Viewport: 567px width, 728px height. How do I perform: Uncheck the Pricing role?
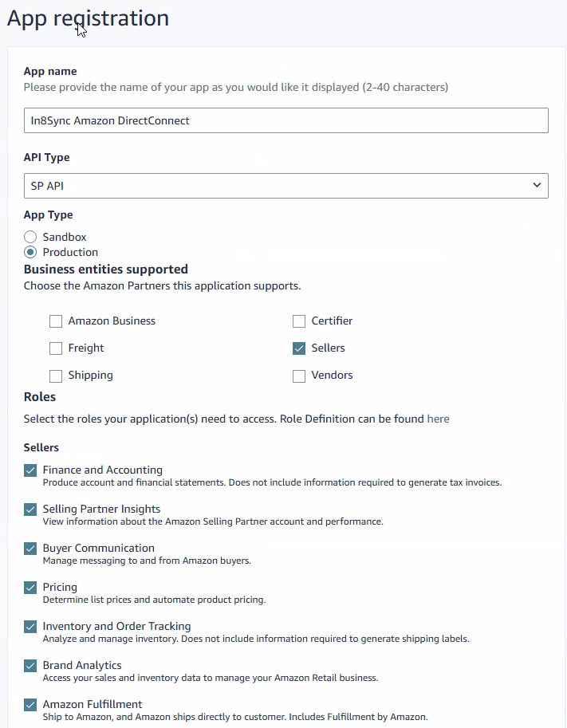click(x=30, y=588)
